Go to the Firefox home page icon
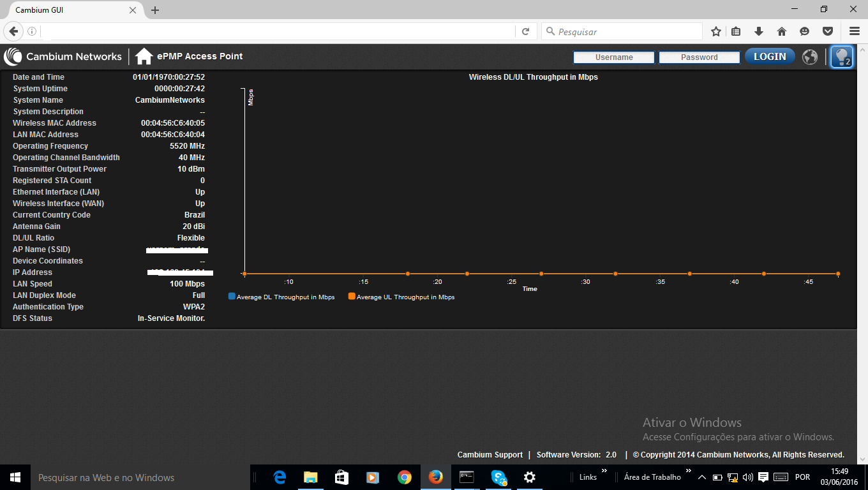This screenshot has height=490, width=868. (782, 31)
